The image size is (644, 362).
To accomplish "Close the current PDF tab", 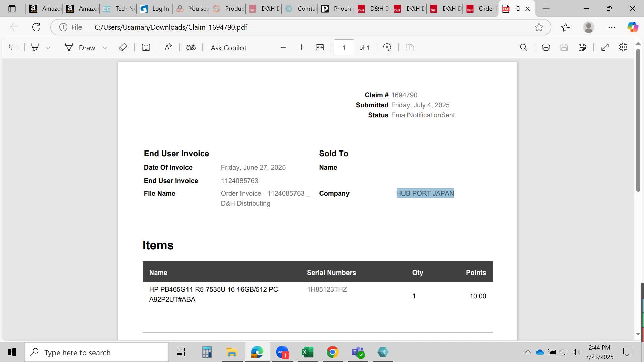I will [x=528, y=9].
